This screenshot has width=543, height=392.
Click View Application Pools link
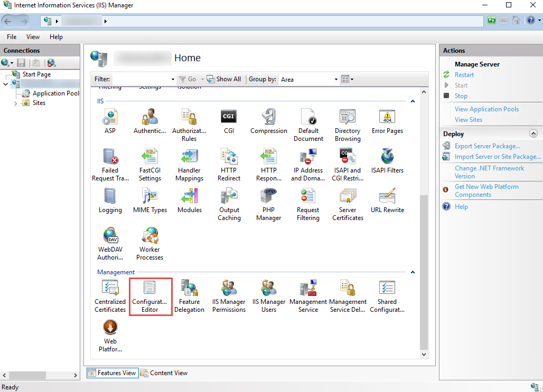[x=486, y=109]
